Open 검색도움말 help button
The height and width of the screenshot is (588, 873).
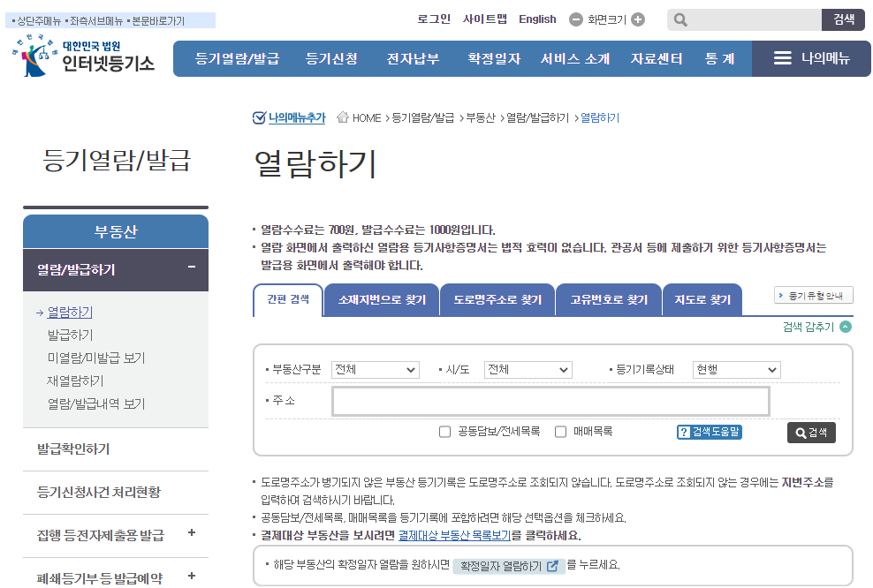pyautogui.click(x=709, y=432)
